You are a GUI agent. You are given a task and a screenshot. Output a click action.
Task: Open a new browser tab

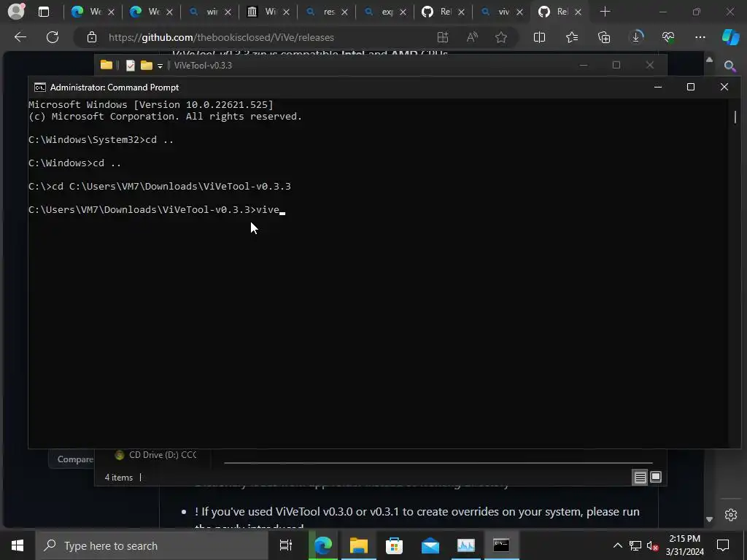605,12
